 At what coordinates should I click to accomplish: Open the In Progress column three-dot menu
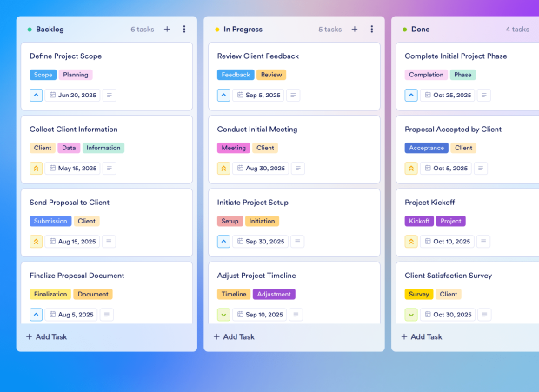[372, 29]
